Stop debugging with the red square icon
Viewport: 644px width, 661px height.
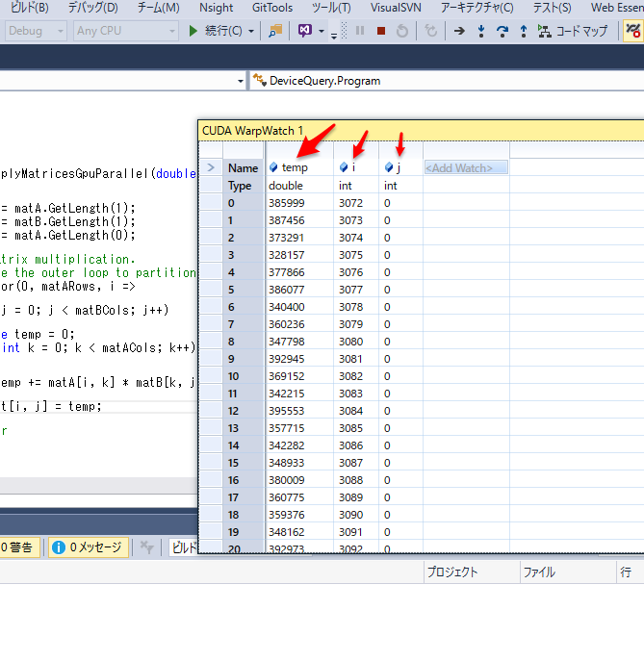coord(381,31)
